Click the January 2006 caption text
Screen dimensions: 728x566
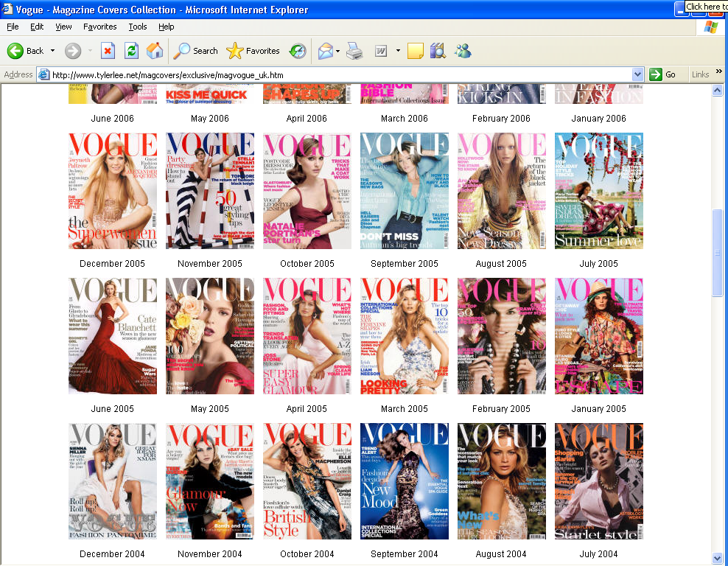599,119
